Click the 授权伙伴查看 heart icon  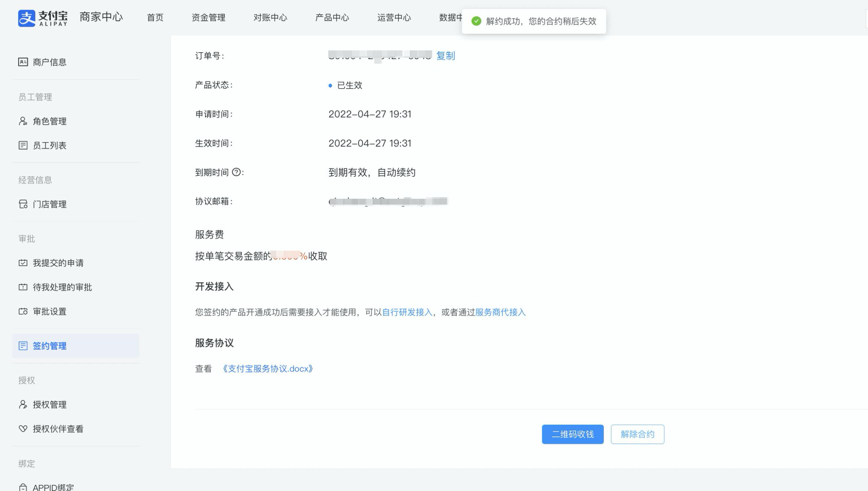(x=23, y=429)
